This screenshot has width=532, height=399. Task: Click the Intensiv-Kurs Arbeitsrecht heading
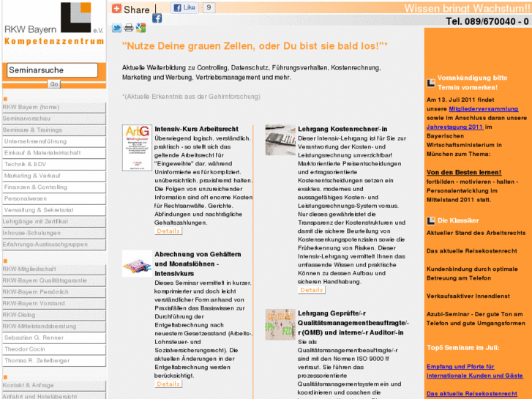point(196,129)
